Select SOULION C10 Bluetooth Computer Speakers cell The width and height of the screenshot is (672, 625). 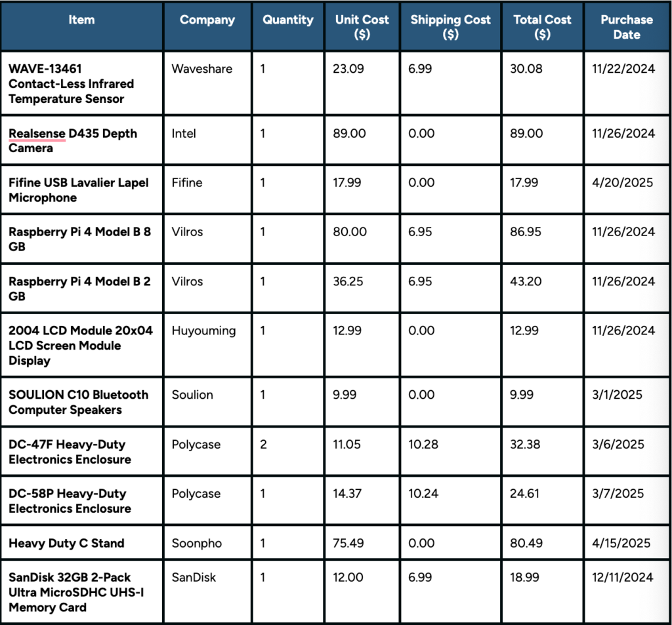(81, 402)
